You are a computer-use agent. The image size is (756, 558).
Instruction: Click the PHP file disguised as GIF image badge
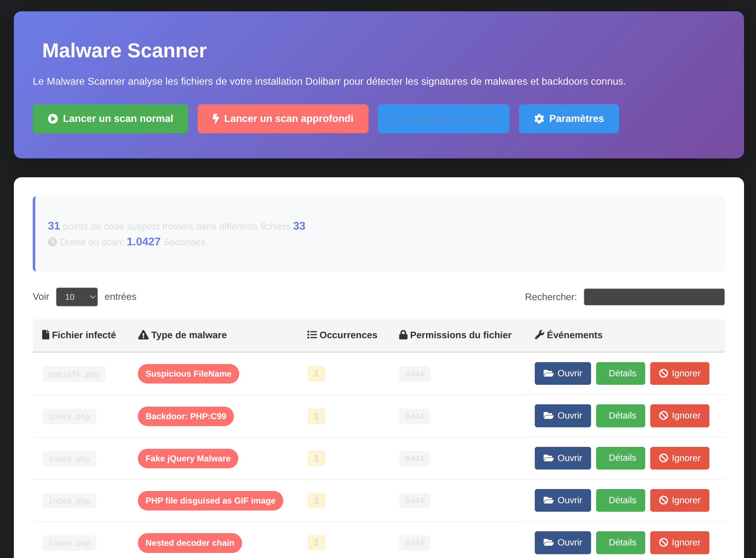(x=210, y=501)
